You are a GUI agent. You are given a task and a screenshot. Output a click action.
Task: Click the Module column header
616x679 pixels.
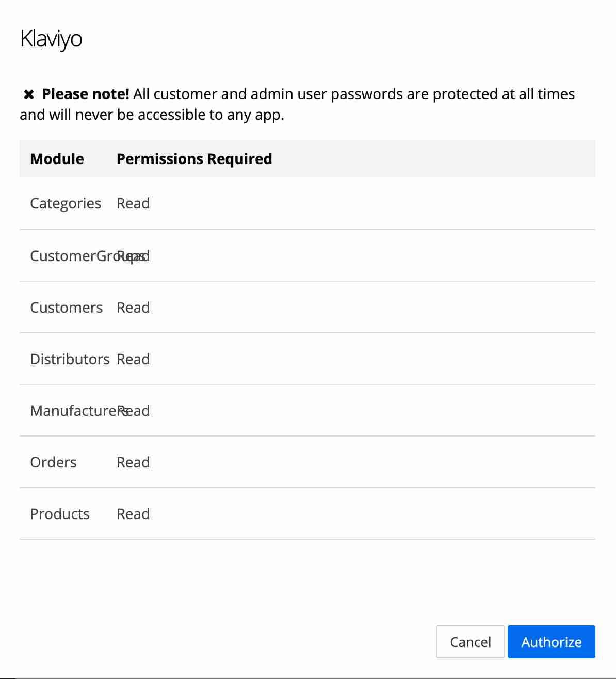coord(57,159)
